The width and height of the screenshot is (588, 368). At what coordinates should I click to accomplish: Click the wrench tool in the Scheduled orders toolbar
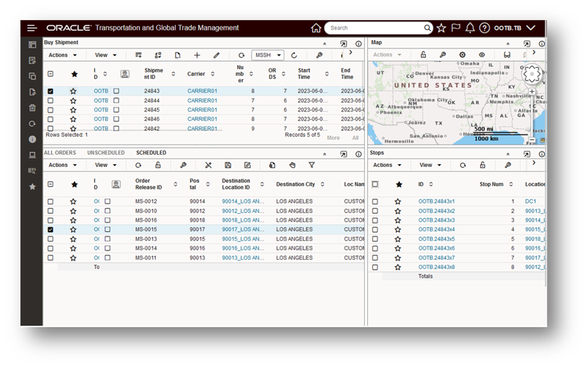pos(183,165)
